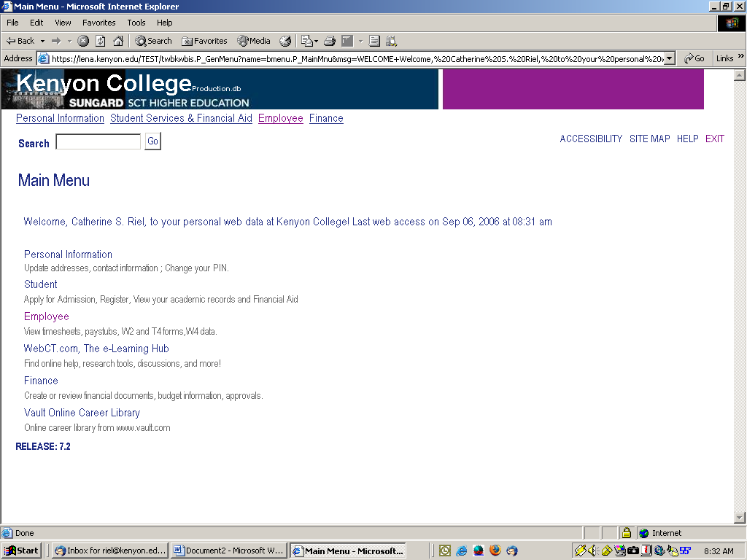
Task: Open the Finance main menu link
Action: (41, 381)
